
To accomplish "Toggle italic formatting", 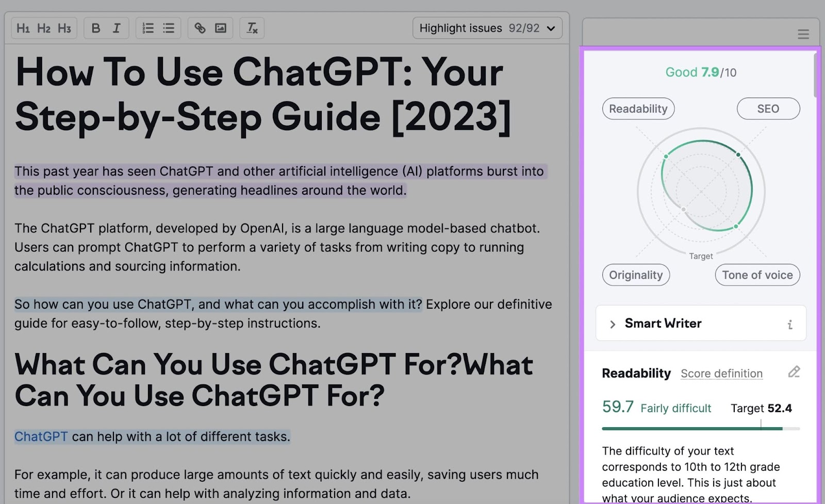I will click(117, 28).
